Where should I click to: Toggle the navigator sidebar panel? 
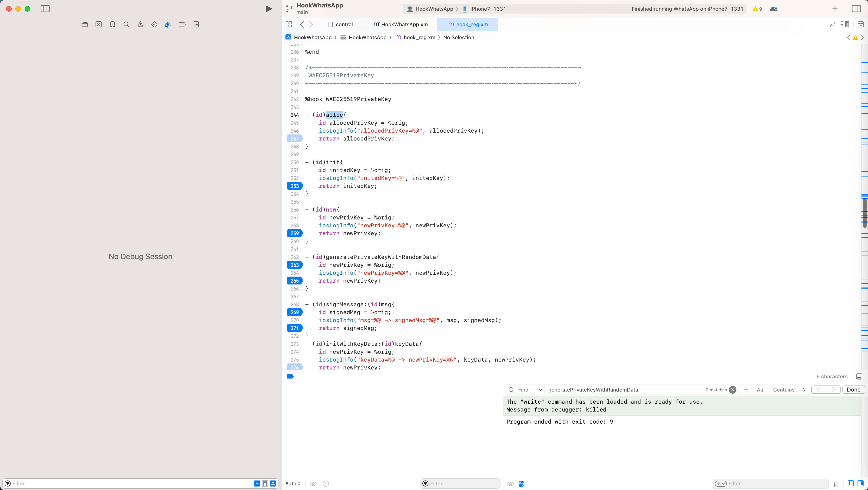pyautogui.click(x=45, y=9)
